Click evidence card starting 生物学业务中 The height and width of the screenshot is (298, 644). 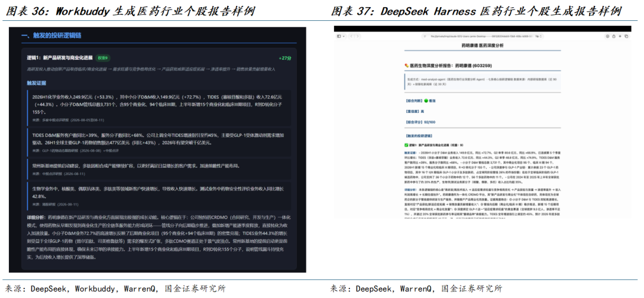159,195
